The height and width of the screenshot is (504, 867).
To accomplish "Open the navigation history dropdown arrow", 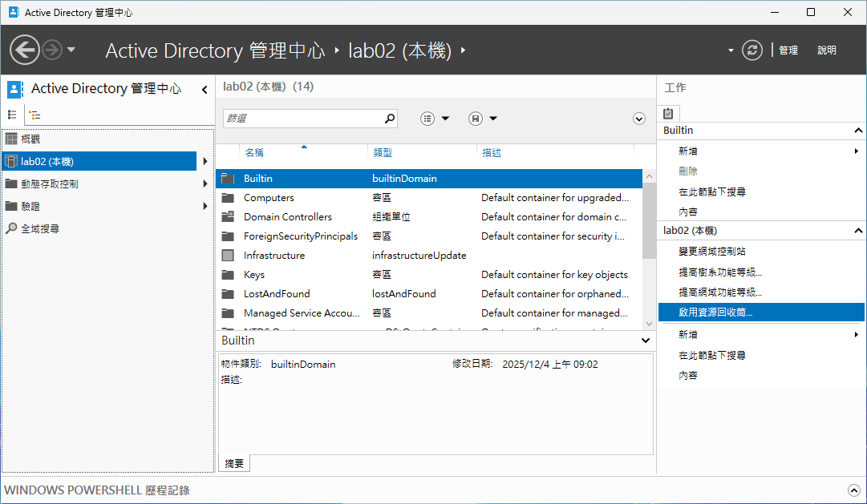I will pos(71,50).
